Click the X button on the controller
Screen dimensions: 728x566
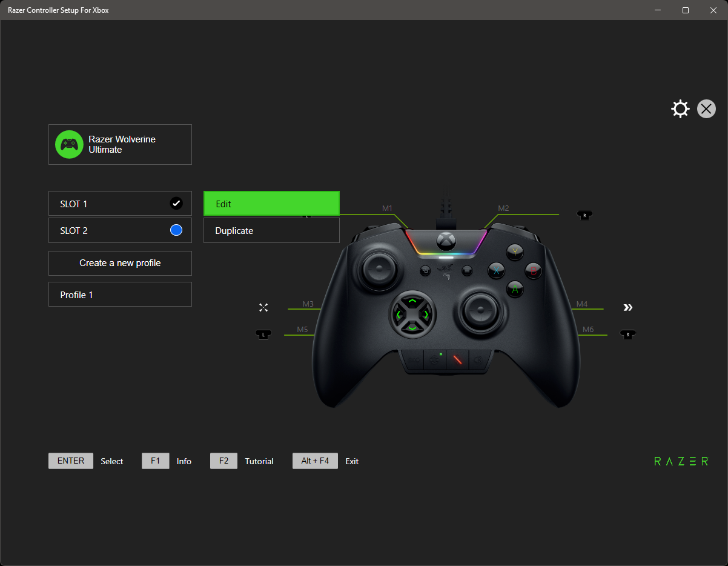click(x=497, y=270)
